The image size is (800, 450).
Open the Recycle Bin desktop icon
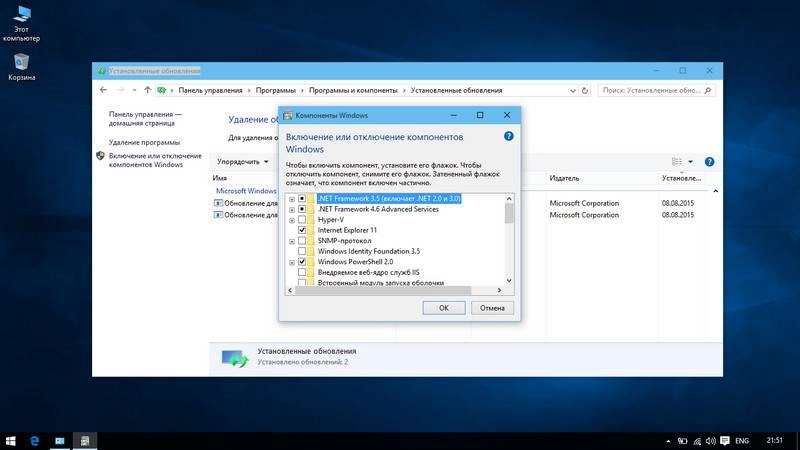tap(21, 67)
